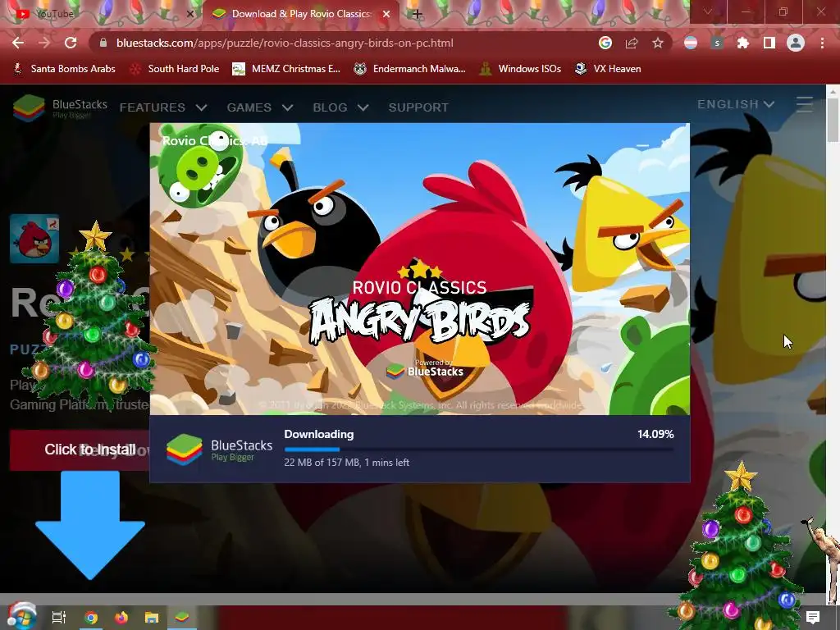Click the striped flag extension icon

coord(691,43)
